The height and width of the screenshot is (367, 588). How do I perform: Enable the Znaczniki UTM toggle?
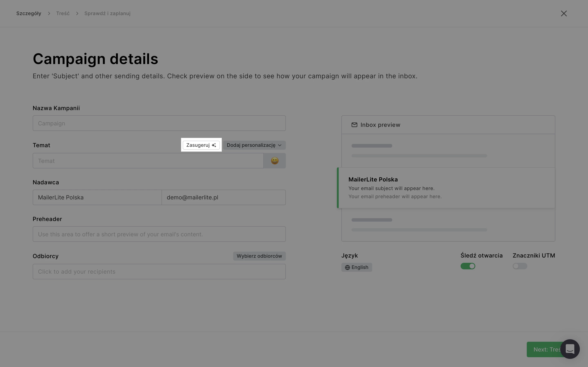click(x=520, y=266)
